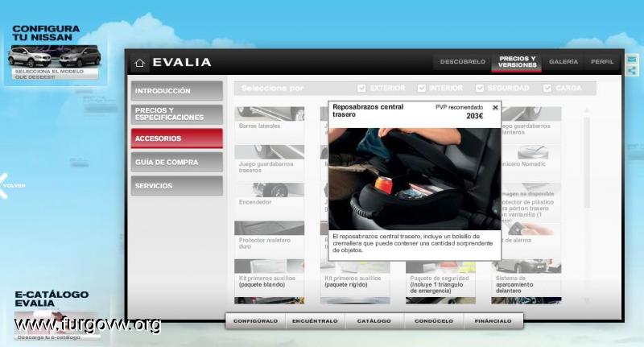This screenshot has width=644, height=347.
Task: Click the Configura tu Nissan car banner
Action: 54,56
